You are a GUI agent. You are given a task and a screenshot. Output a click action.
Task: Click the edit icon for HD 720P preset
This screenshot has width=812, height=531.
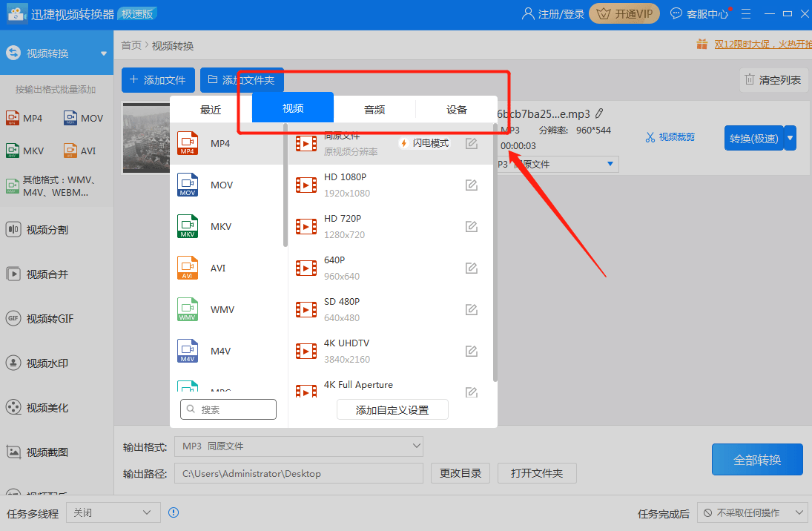point(471,227)
